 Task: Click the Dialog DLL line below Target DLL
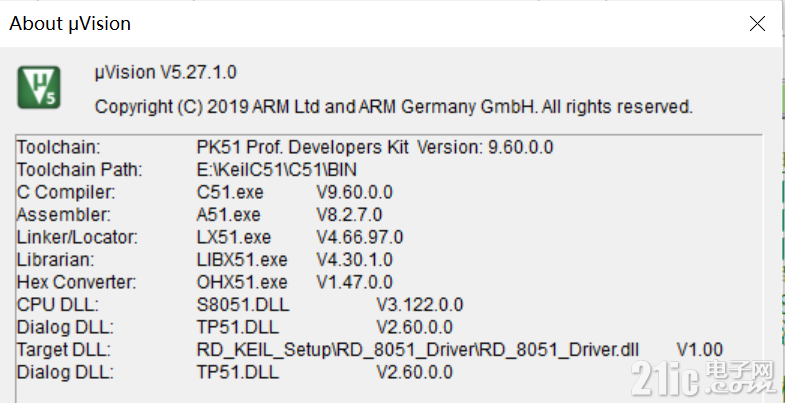(x=235, y=372)
